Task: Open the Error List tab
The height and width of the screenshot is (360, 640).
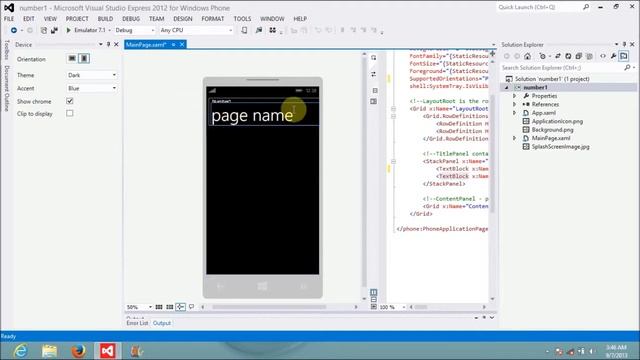Action: click(x=137, y=323)
